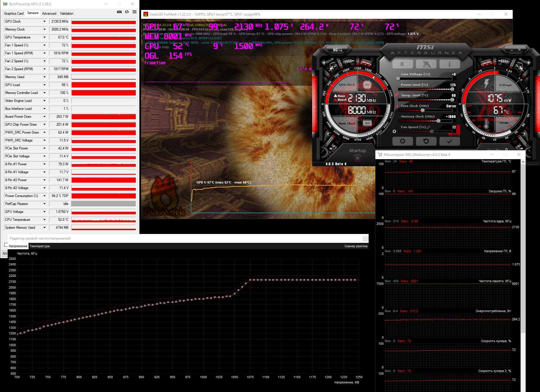Toggle the fan speed Auto button
Image resolution: width=540 pixels, height=392 pixels.
point(455,134)
